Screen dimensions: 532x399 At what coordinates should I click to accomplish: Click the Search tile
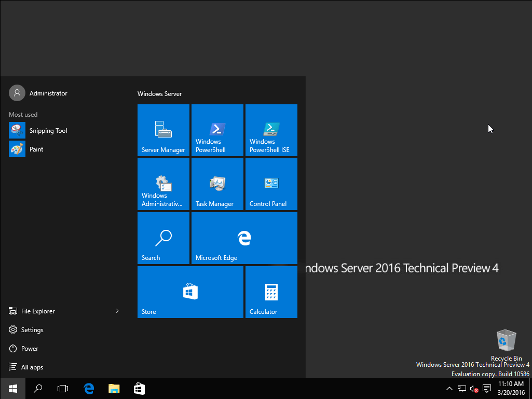163,238
